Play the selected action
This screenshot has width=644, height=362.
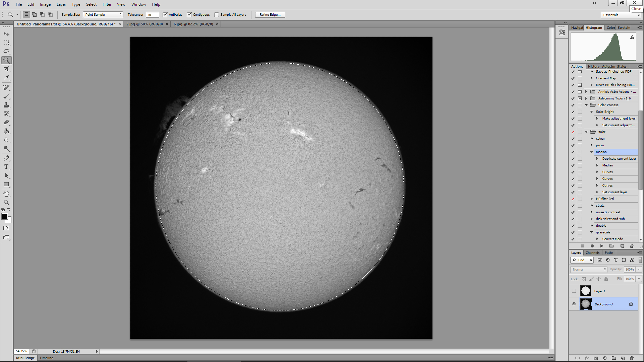click(x=602, y=246)
